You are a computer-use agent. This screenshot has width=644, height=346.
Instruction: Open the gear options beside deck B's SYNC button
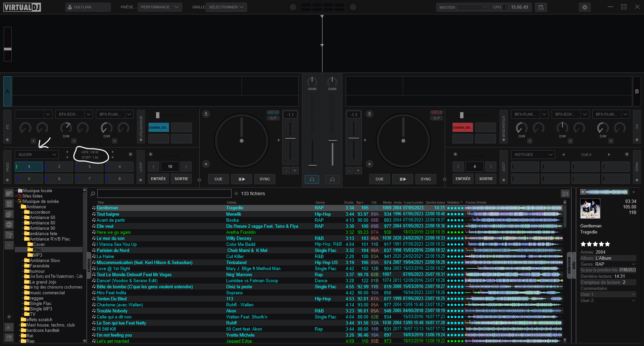tap(444, 180)
